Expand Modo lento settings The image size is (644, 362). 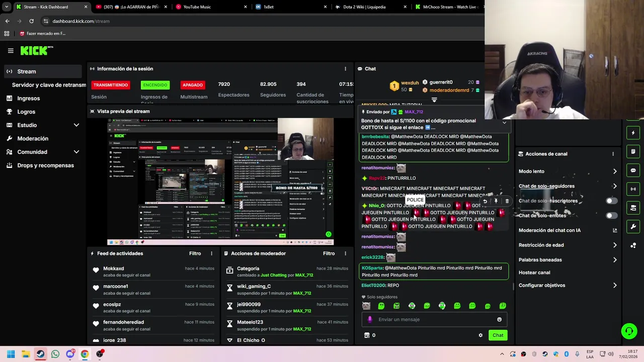[615, 171]
